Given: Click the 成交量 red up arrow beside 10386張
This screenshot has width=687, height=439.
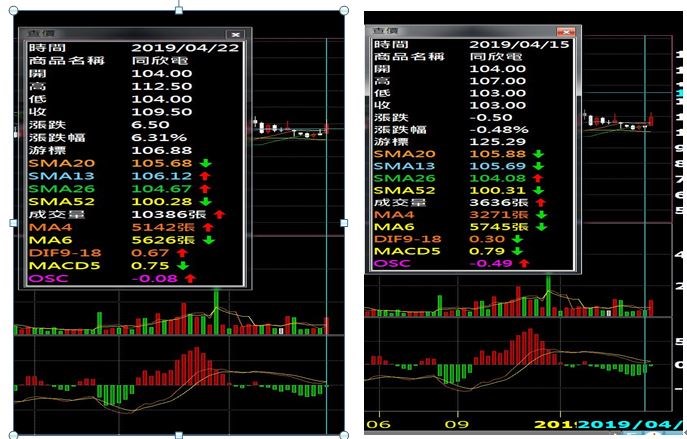Looking at the screenshot, I should [220, 214].
